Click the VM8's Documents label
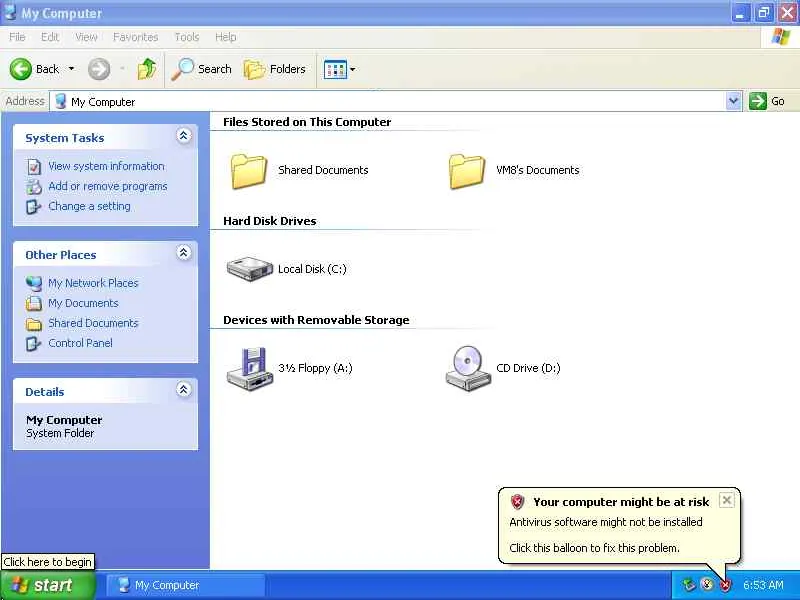Viewport: 800px width, 600px height. click(x=538, y=170)
